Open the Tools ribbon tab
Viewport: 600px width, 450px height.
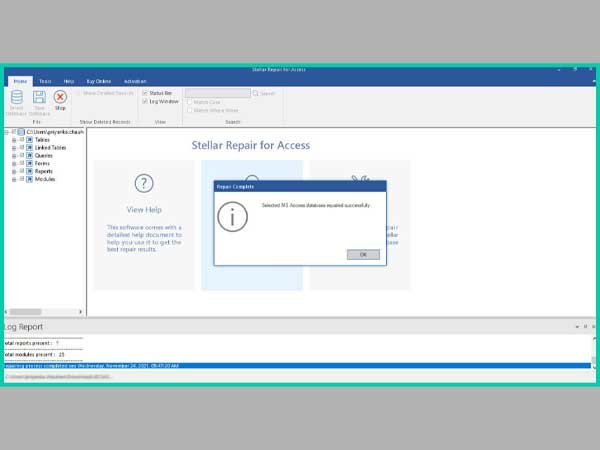pos(45,81)
